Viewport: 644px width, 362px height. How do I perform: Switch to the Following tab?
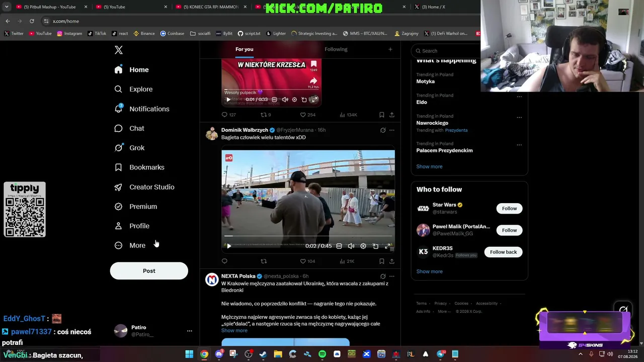point(336,49)
